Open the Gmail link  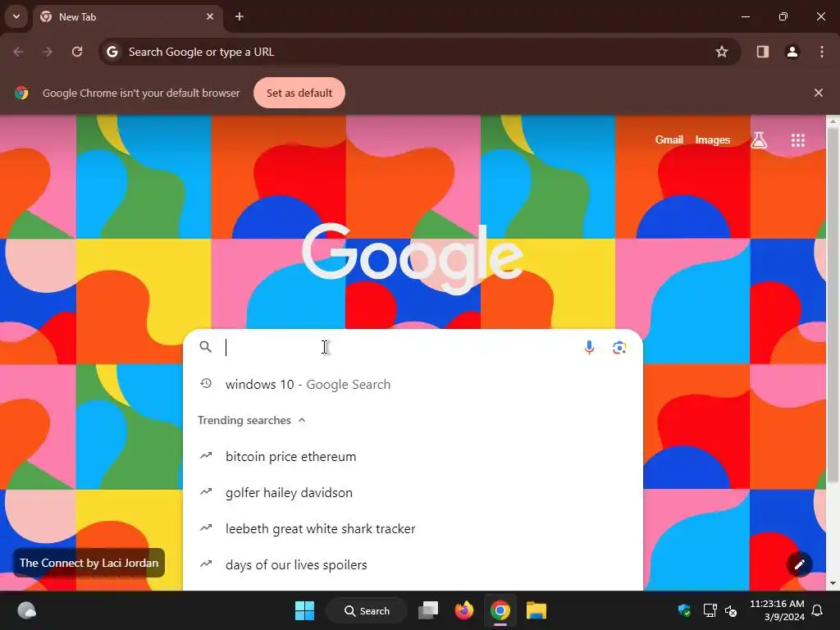pyautogui.click(x=669, y=139)
